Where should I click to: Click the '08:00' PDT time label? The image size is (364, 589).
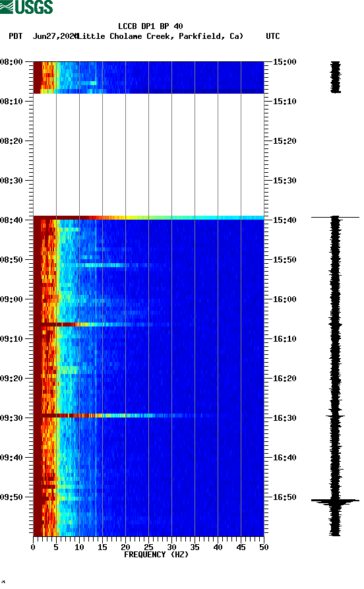click(x=12, y=61)
